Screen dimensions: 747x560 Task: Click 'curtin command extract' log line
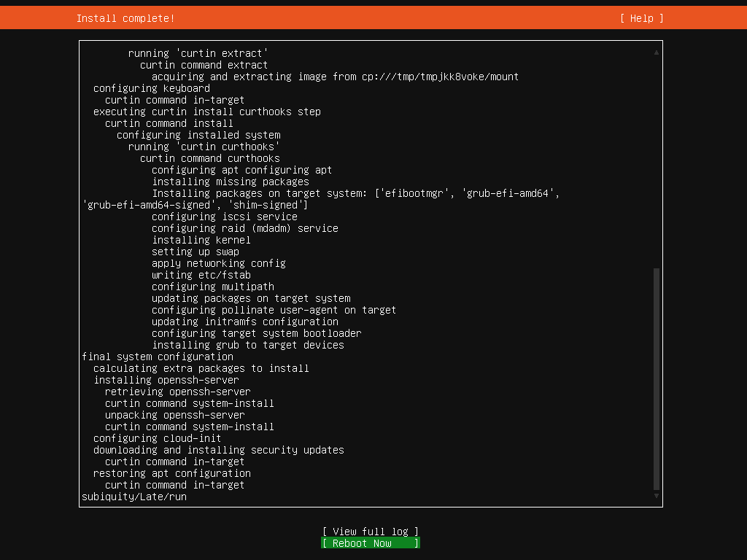coord(204,65)
